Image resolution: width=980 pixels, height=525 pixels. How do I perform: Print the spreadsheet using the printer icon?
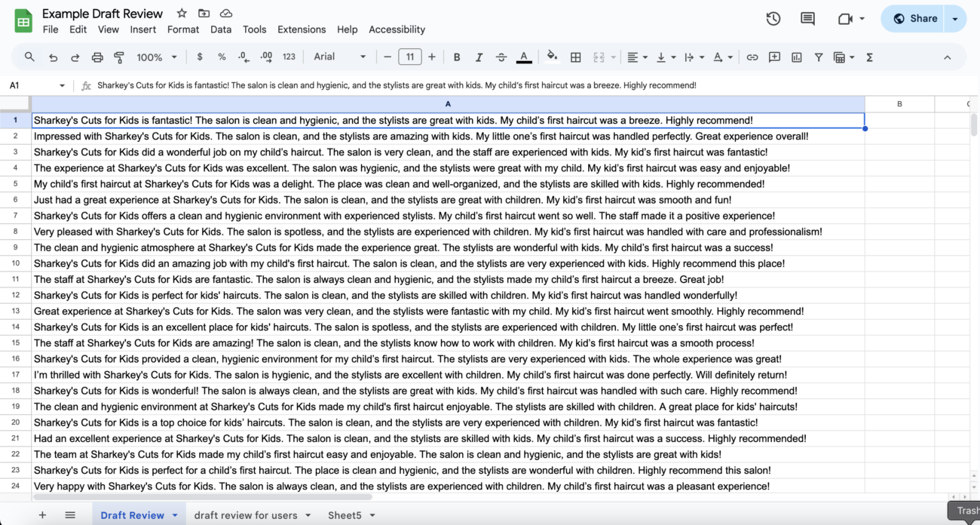click(97, 57)
